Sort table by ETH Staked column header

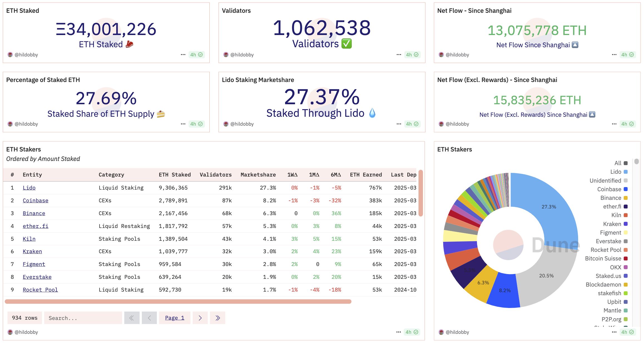[x=175, y=175]
